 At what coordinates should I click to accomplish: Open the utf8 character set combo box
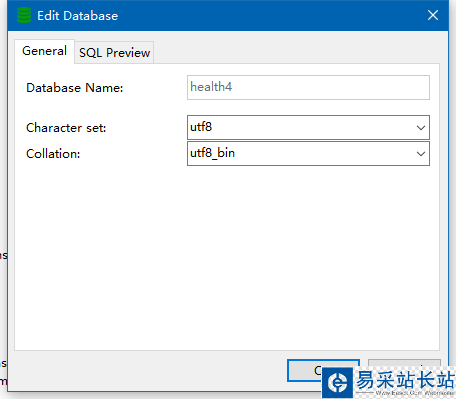(308, 127)
